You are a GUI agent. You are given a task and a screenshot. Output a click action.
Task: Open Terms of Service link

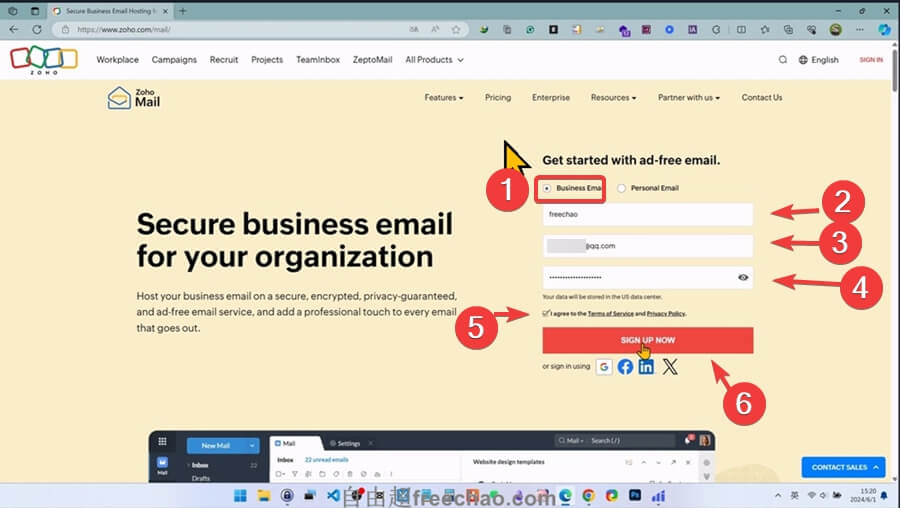pos(611,313)
